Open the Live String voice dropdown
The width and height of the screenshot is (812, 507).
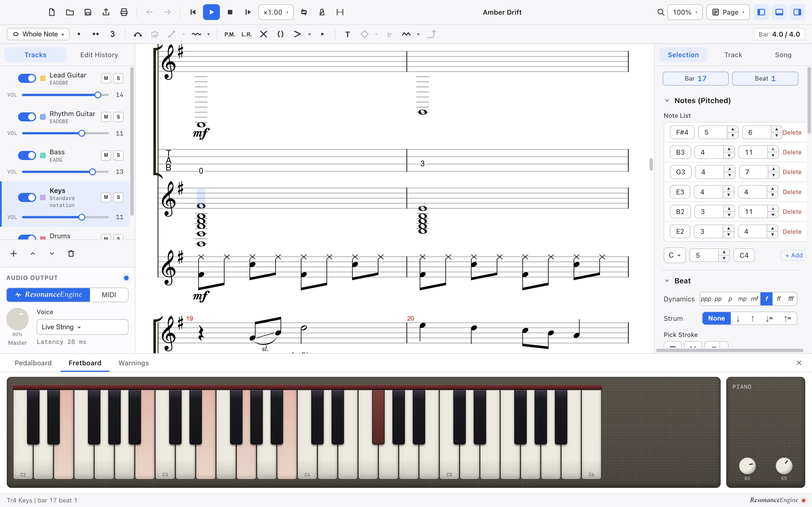coord(83,327)
